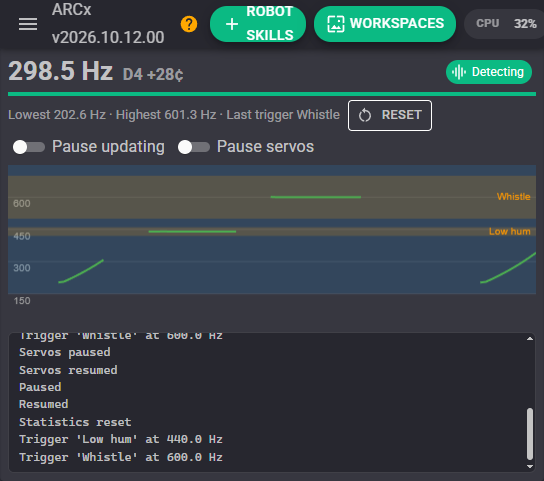Select the 'Paused' log line
Screen dimensions: 544x481
[x=40, y=387]
